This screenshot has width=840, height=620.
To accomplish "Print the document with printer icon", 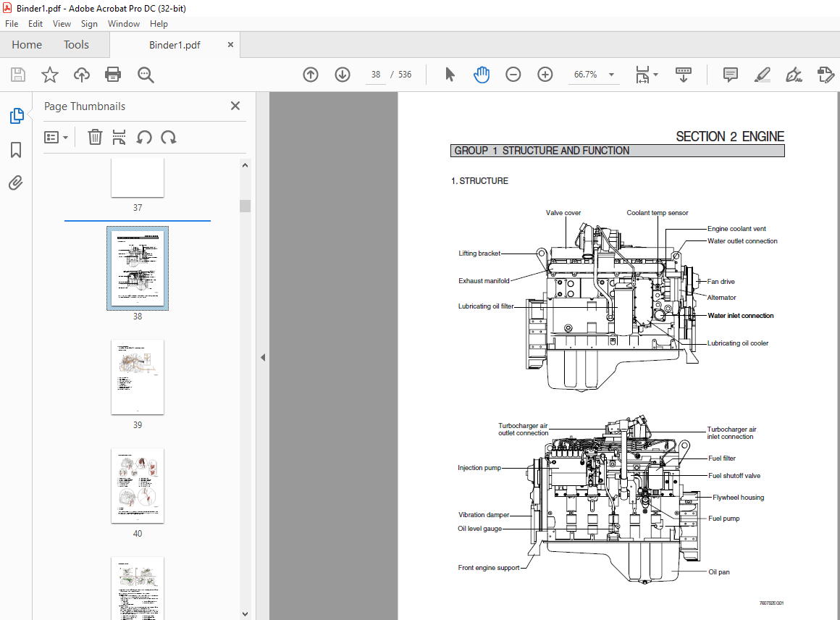I will [113, 75].
